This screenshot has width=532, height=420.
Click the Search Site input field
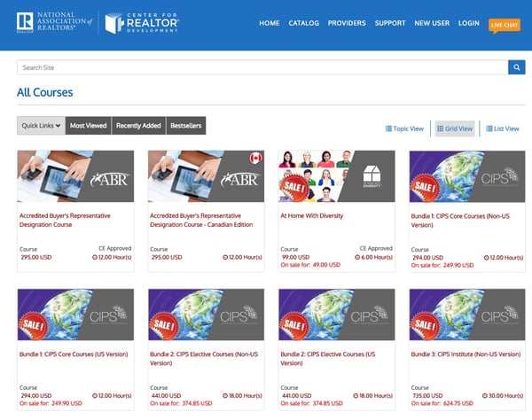click(262, 67)
